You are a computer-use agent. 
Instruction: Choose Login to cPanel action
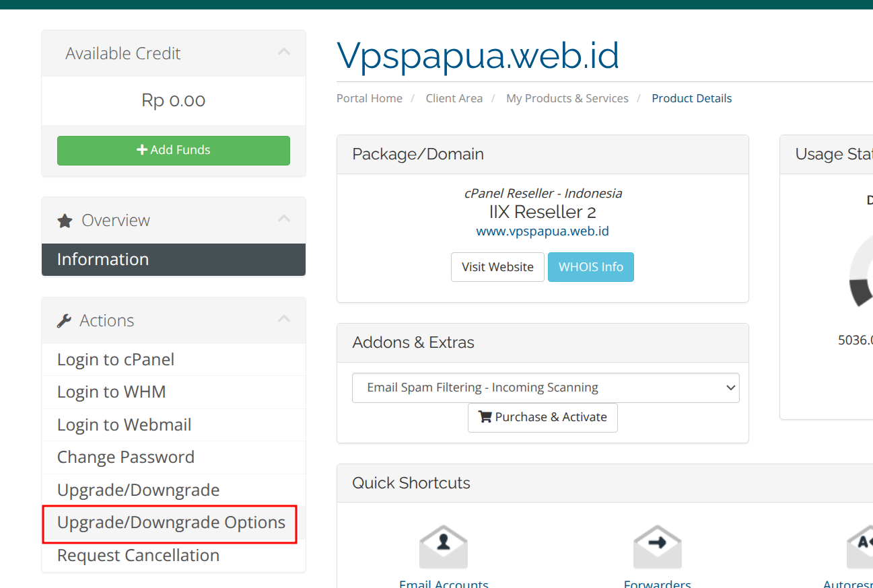click(x=116, y=359)
